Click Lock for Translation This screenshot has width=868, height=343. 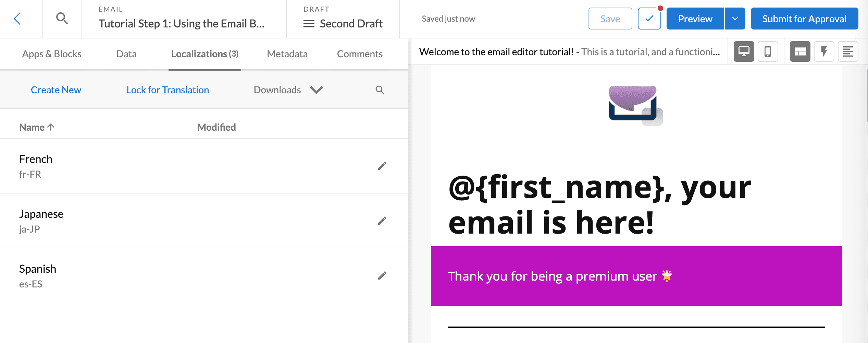click(x=168, y=90)
